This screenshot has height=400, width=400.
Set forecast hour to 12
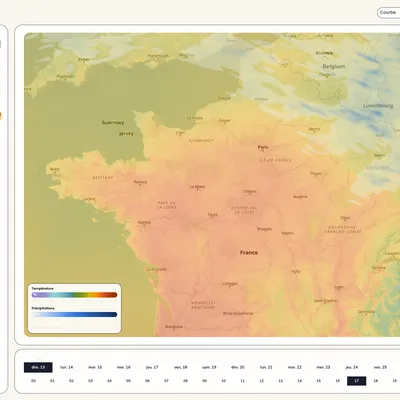click(262, 381)
